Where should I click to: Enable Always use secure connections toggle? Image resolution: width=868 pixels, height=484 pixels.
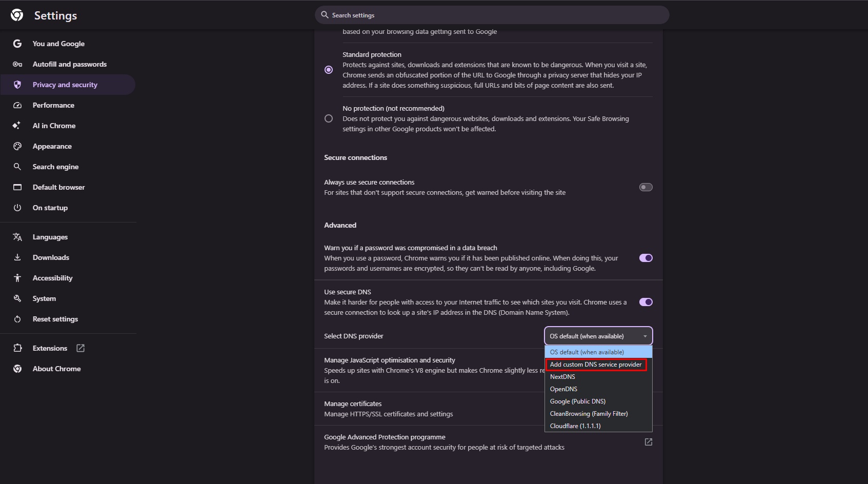tap(646, 187)
